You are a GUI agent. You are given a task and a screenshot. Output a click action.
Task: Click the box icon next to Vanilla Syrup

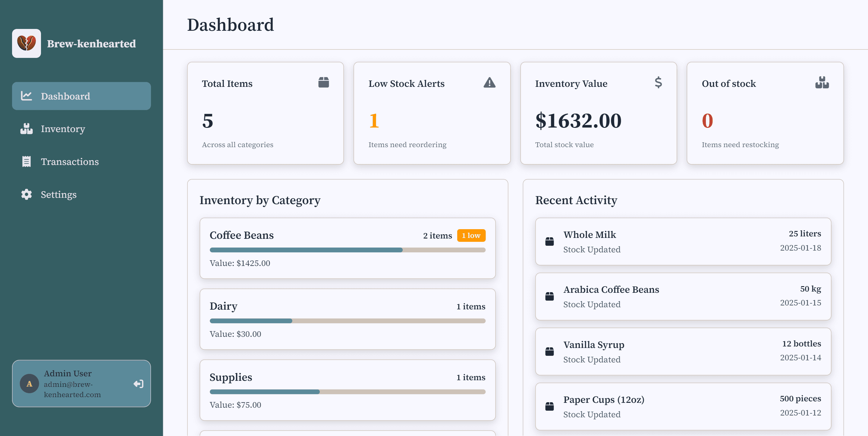coord(549,351)
